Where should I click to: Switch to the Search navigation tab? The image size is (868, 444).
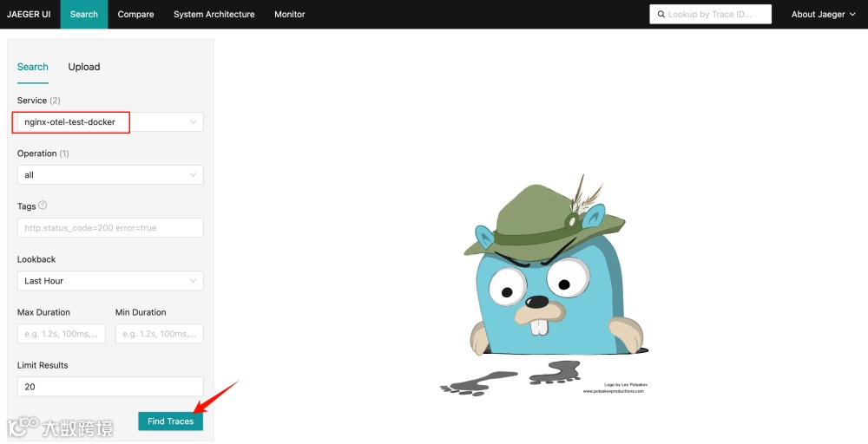coord(84,15)
